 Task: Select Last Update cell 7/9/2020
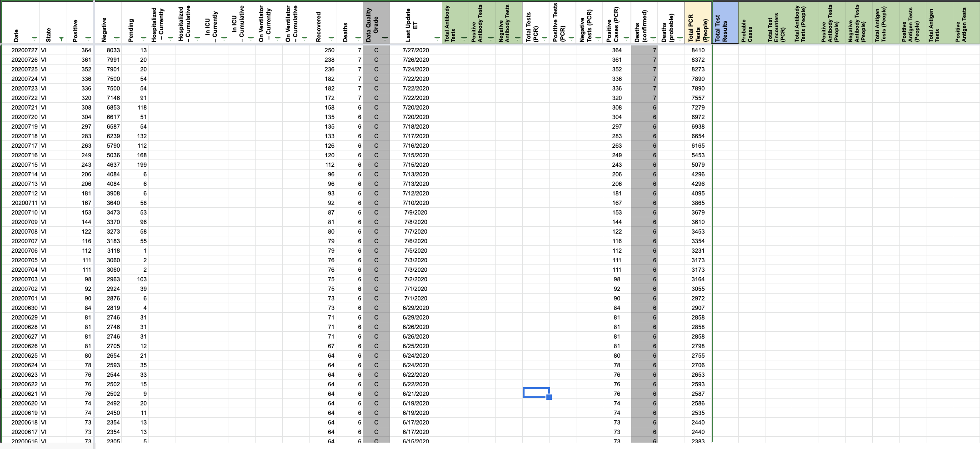click(415, 212)
